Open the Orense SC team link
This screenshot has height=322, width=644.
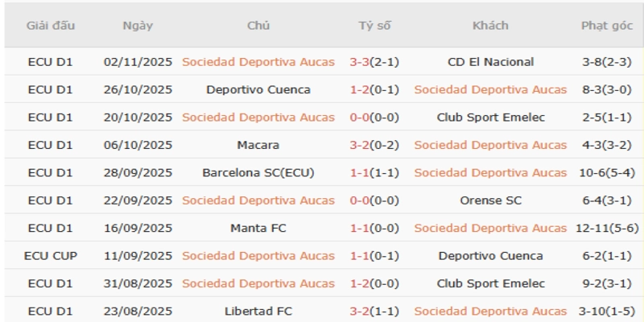(490, 200)
